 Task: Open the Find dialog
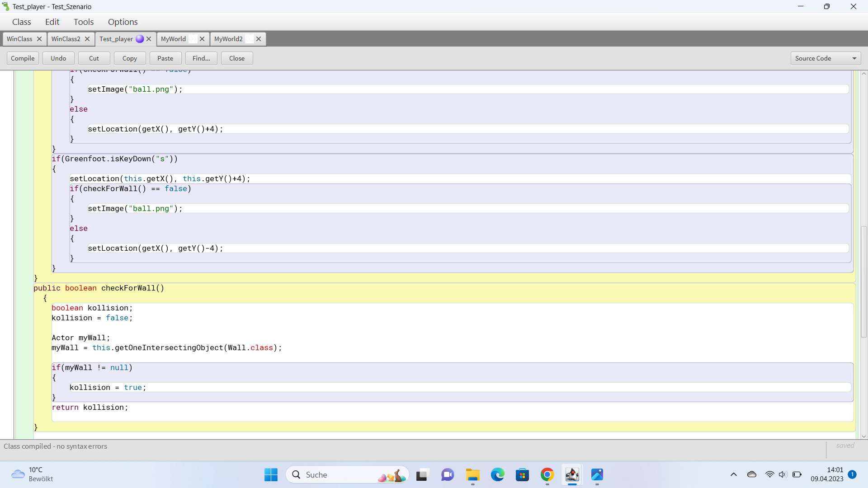click(x=201, y=58)
